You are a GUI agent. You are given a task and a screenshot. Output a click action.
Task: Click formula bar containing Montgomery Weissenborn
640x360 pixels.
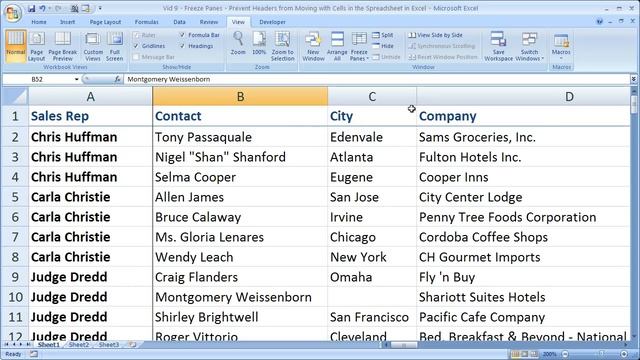pyautogui.click(x=376, y=79)
